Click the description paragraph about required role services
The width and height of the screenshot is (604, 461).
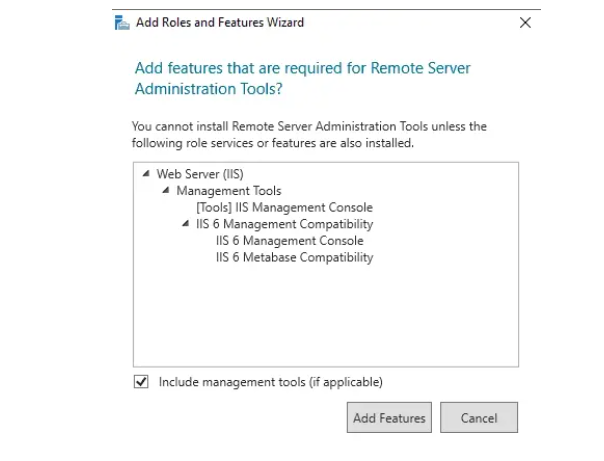(309, 134)
